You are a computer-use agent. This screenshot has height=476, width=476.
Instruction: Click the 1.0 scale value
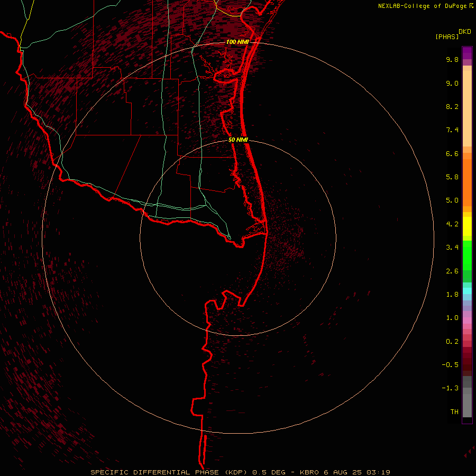452,318
